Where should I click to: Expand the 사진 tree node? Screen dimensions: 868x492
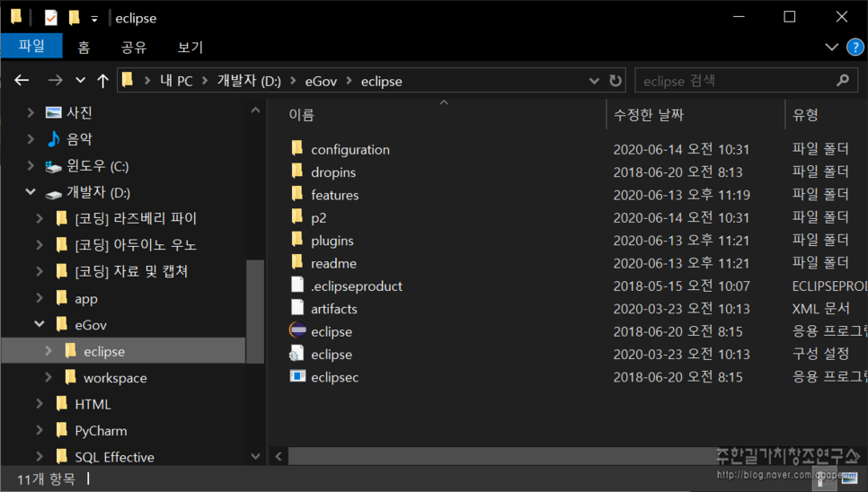point(31,113)
